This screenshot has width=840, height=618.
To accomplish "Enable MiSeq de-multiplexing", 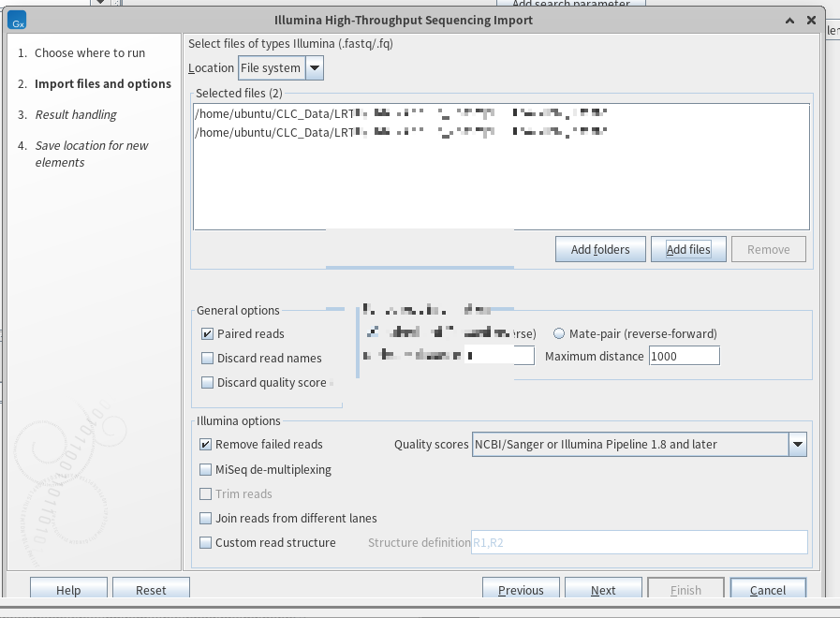I will pyautogui.click(x=205, y=470).
